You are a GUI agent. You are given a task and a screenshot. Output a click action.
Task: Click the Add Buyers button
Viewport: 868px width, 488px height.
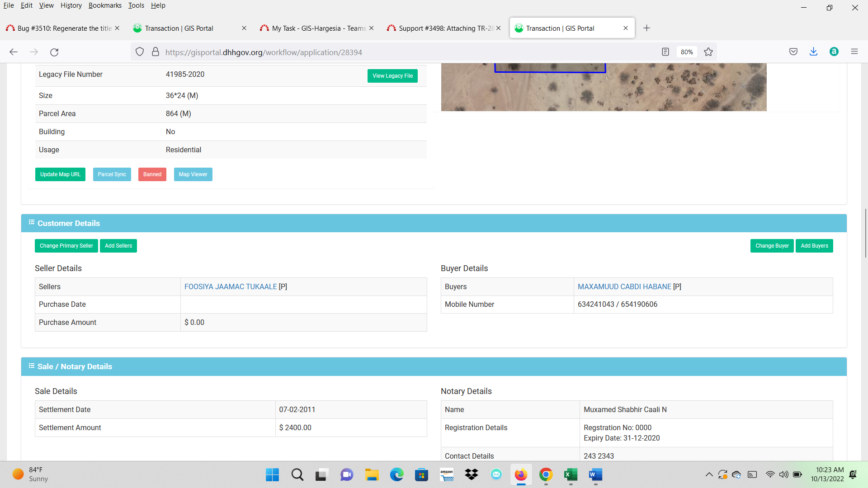point(814,246)
